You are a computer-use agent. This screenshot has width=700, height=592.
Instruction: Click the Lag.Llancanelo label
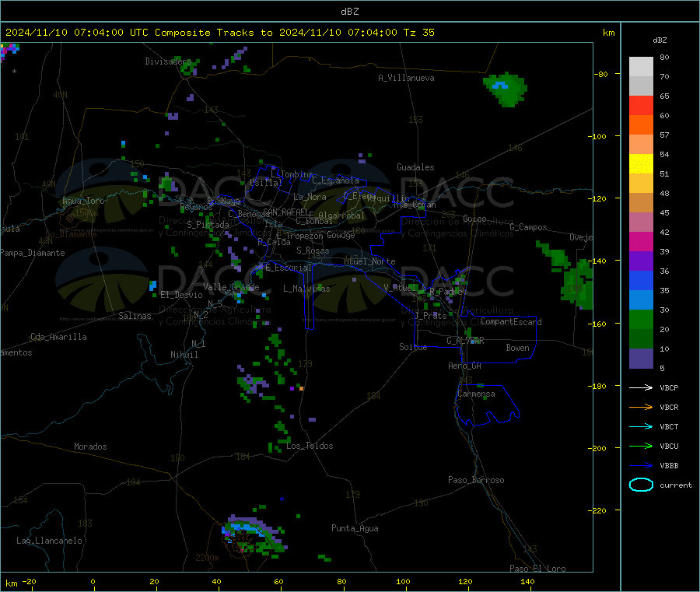50,541
